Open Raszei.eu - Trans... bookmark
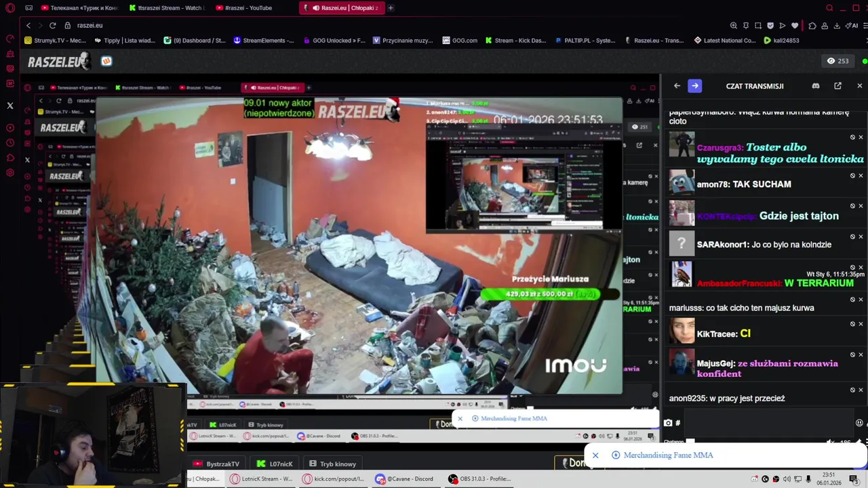The height and width of the screenshot is (488, 868). 654,40
